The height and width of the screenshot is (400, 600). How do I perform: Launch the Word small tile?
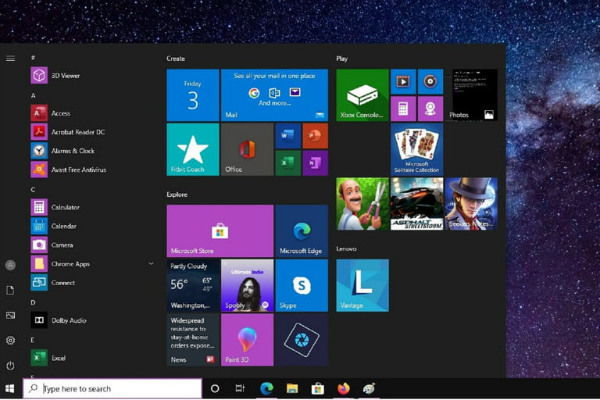pyautogui.click(x=288, y=136)
